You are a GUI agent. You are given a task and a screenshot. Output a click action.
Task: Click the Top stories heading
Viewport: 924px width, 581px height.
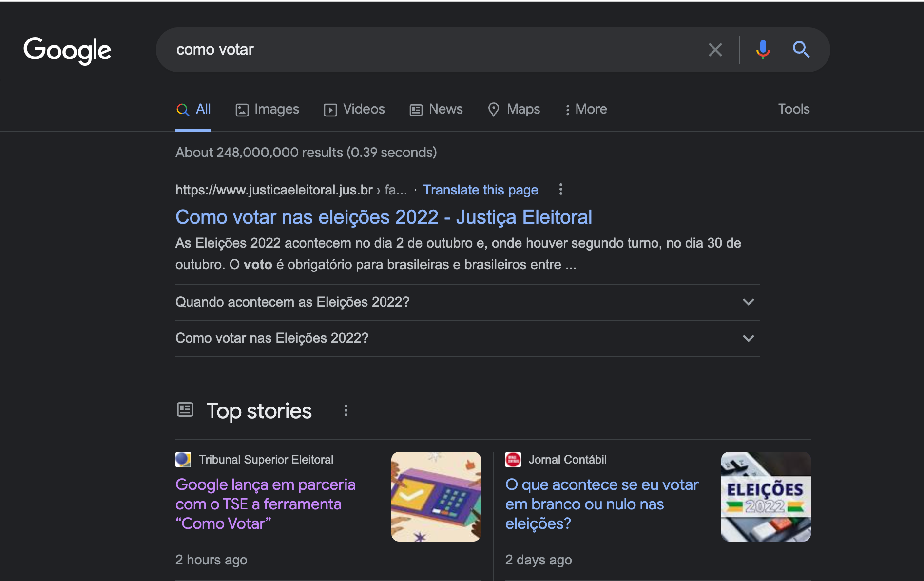click(x=259, y=410)
